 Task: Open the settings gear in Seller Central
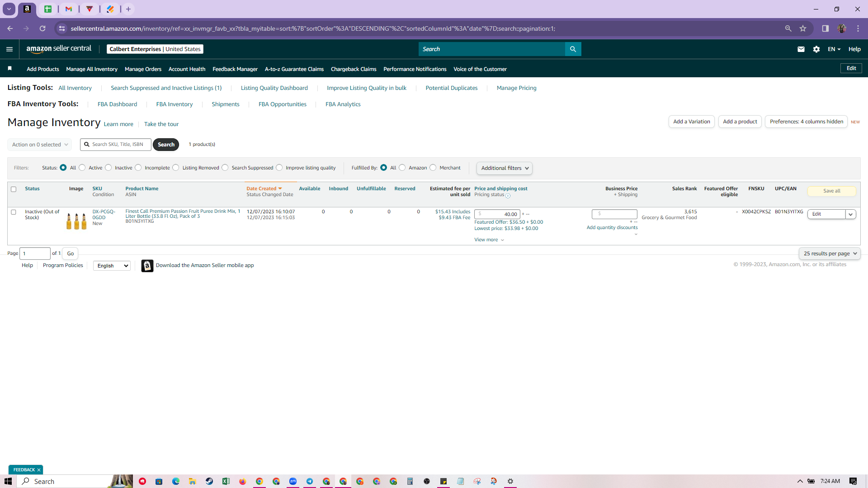point(816,49)
